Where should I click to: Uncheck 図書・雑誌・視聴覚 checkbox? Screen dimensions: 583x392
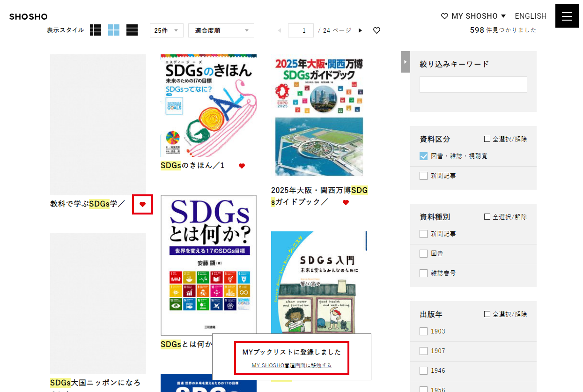(x=423, y=156)
